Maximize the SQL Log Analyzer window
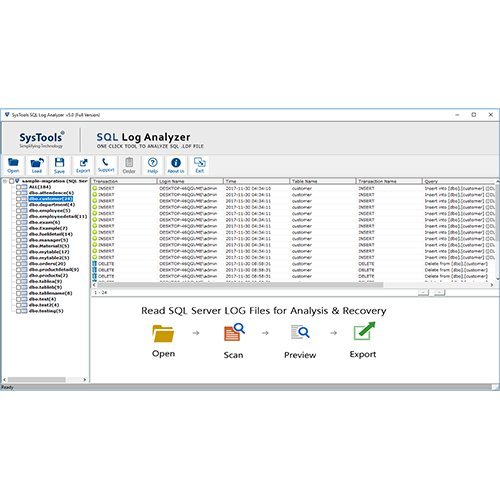Image resolution: width=500 pixels, height=500 pixels. (474, 115)
